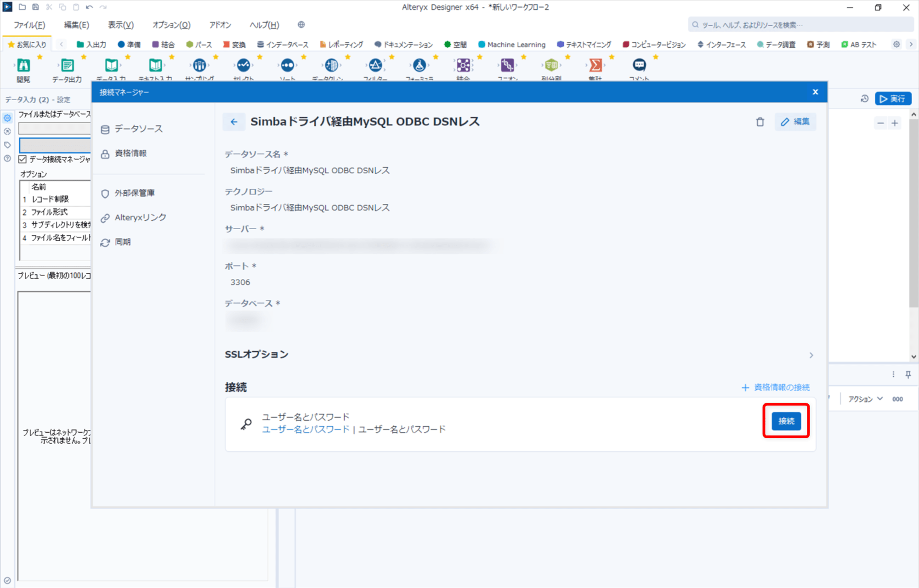
Task: Choose the Comment tool icon
Action: (x=640, y=65)
